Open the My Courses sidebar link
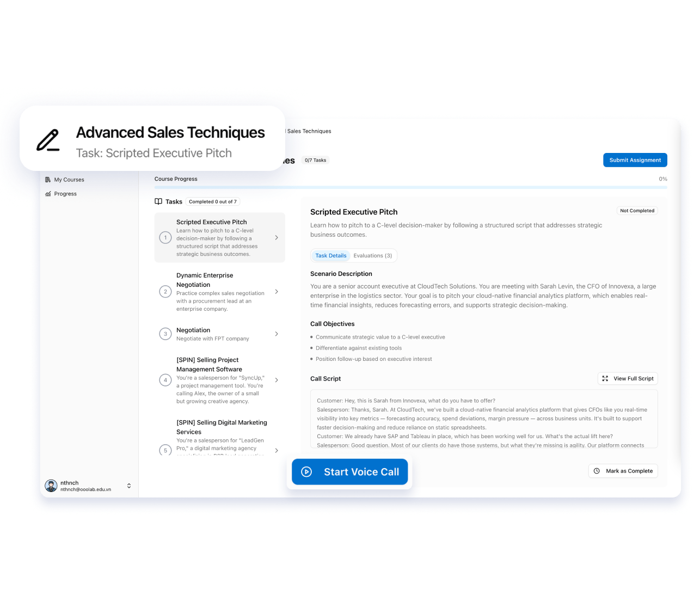700x602 pixels. pyautogui.click(x=69, y=180)
